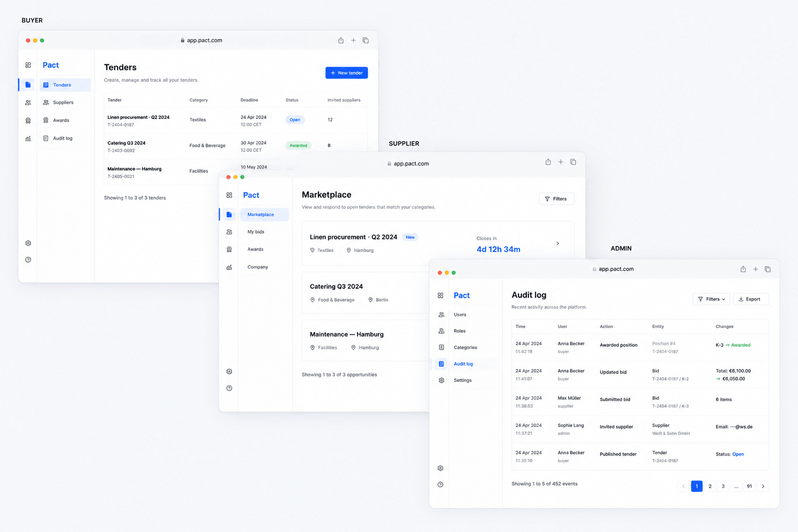The height and width of the screenshot is (532, 798).
Task: Expand Filters dropdown in Audit log
Action: click(x=711, y=299)
